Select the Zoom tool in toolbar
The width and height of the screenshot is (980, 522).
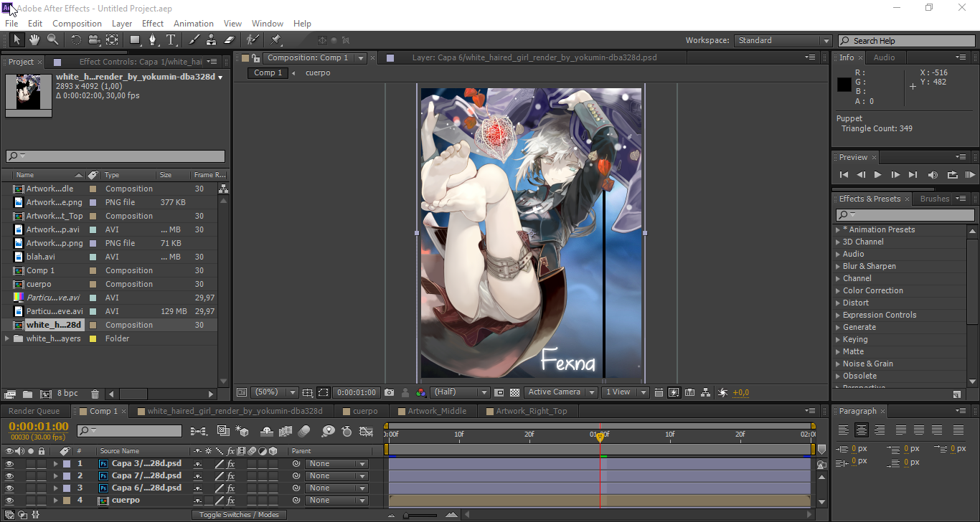52,40
